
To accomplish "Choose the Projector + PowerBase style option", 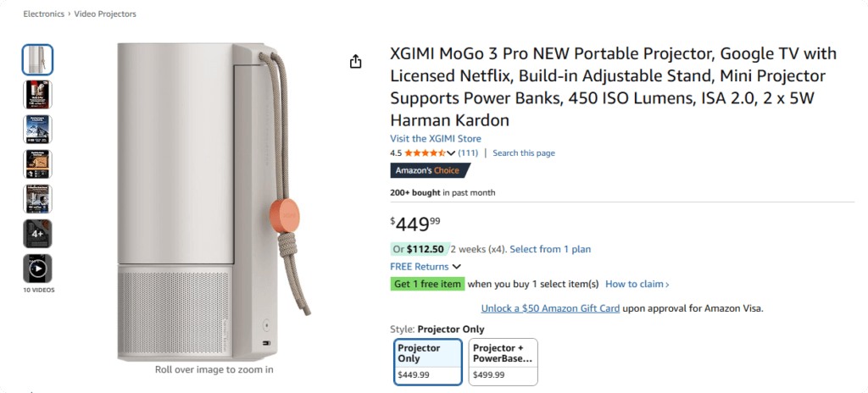I will [503, 362].
